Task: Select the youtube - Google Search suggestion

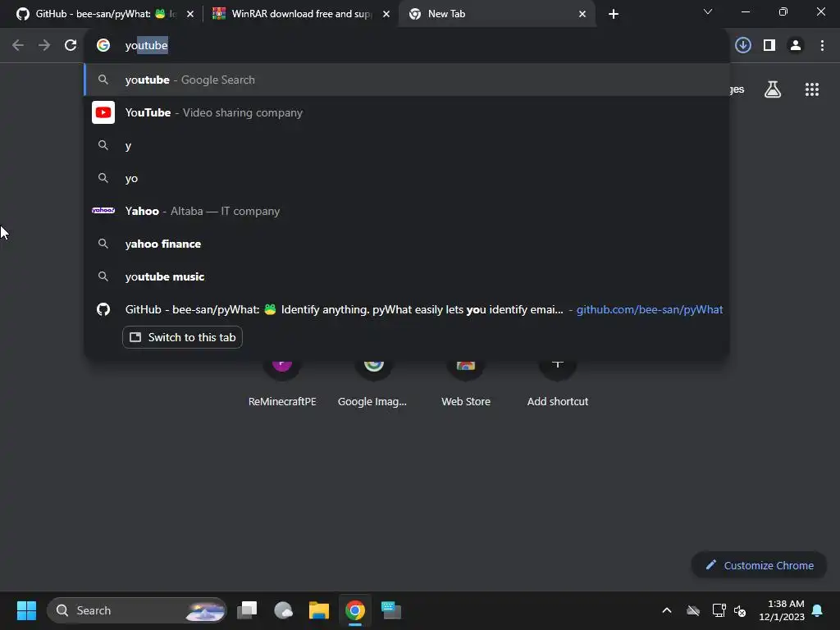Action: pos(407,80)
